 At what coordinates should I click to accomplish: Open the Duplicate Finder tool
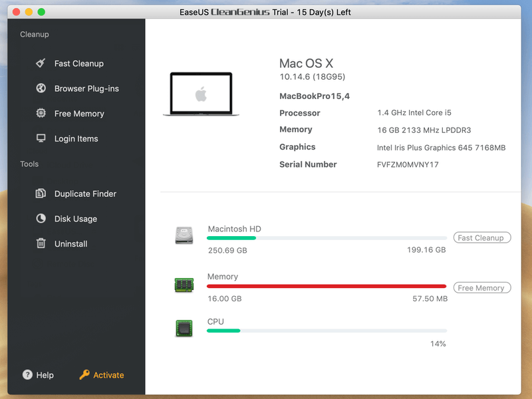[x=85, y=194]
